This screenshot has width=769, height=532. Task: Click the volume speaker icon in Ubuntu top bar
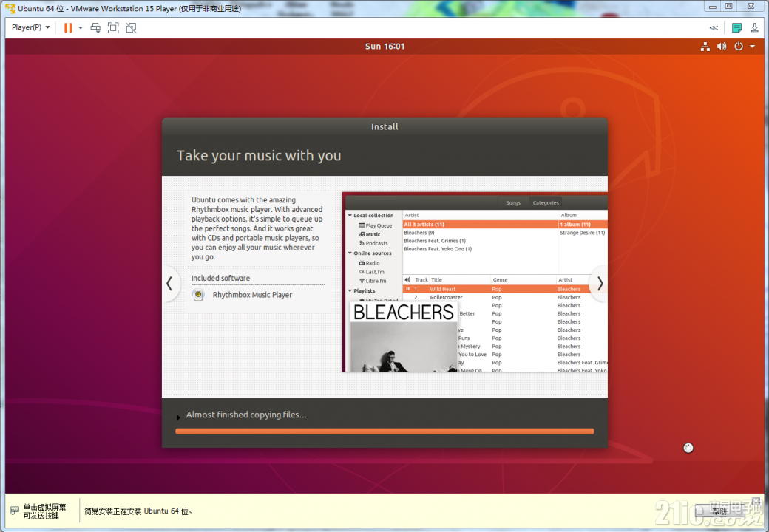722,47
